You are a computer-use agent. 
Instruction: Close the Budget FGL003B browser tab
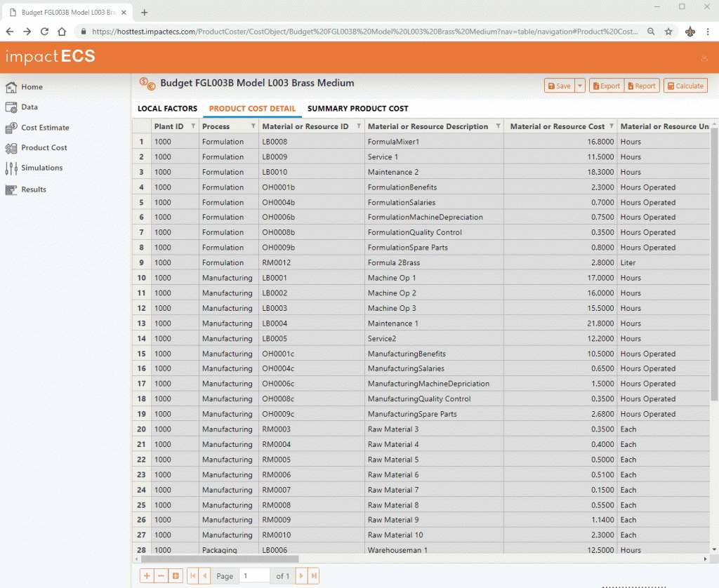(124, 13)
